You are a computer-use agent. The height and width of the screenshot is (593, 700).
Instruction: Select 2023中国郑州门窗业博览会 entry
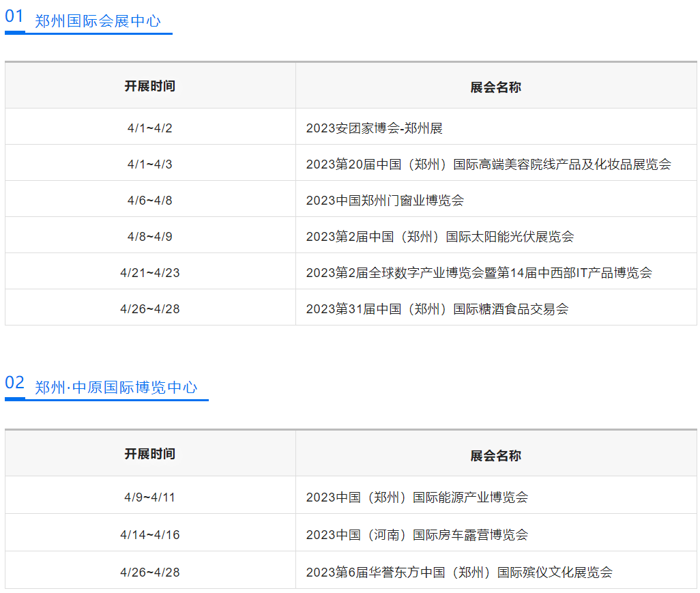(385, 201)
